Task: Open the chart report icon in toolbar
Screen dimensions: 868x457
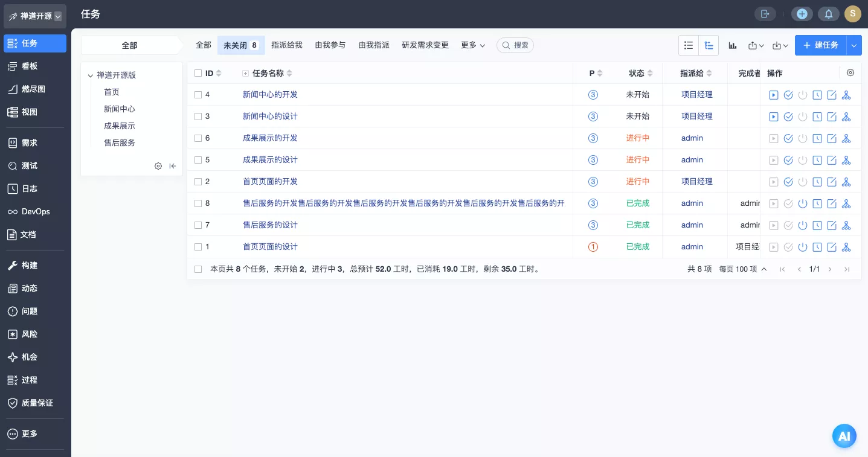Action: (x=732, y=45)
